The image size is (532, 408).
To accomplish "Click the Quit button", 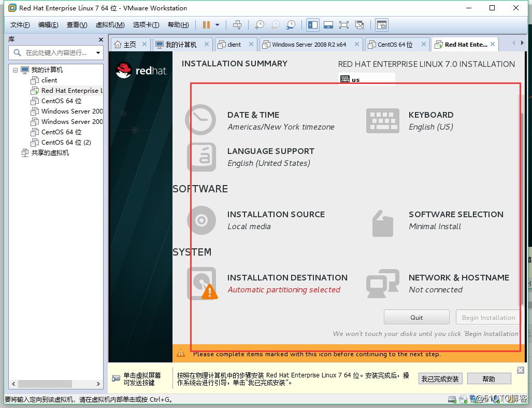I will tap(416, 317).
